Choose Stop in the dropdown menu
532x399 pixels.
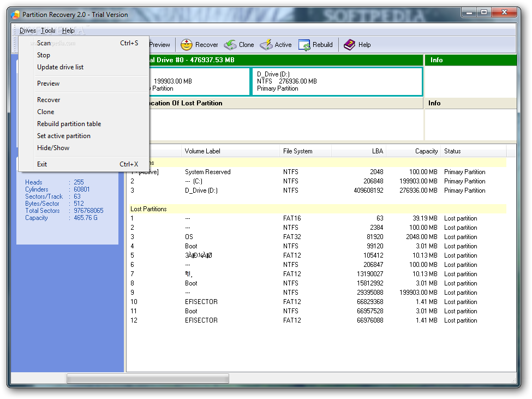coord(84,55)
